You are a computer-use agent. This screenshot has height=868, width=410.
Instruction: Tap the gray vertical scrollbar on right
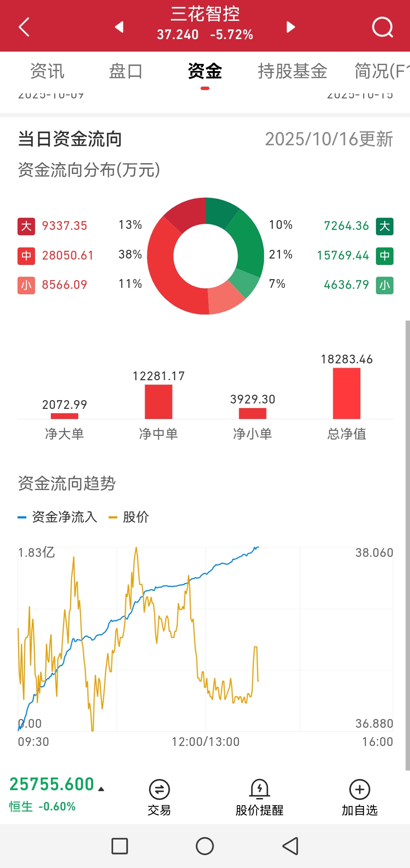click(x=408, y=545)
